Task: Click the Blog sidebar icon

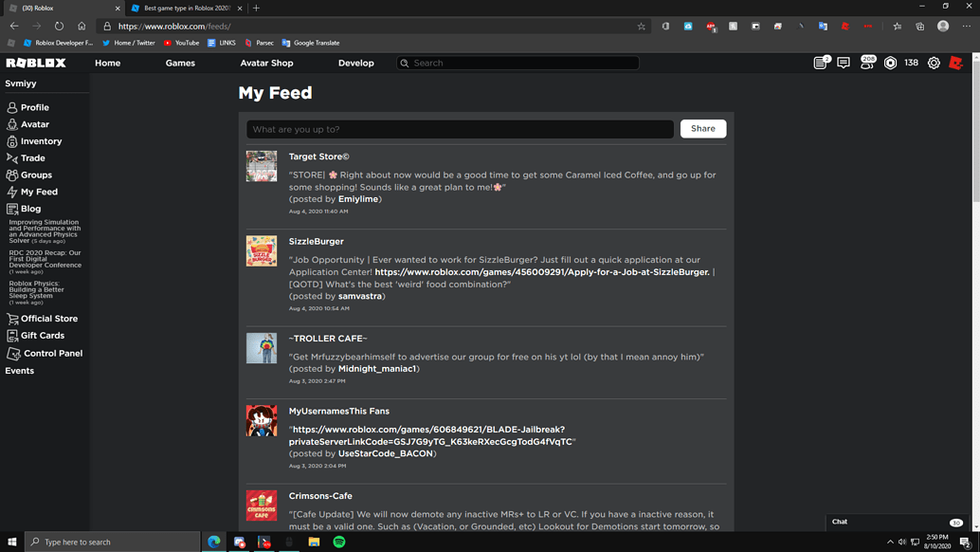Action: coord(12,209)
